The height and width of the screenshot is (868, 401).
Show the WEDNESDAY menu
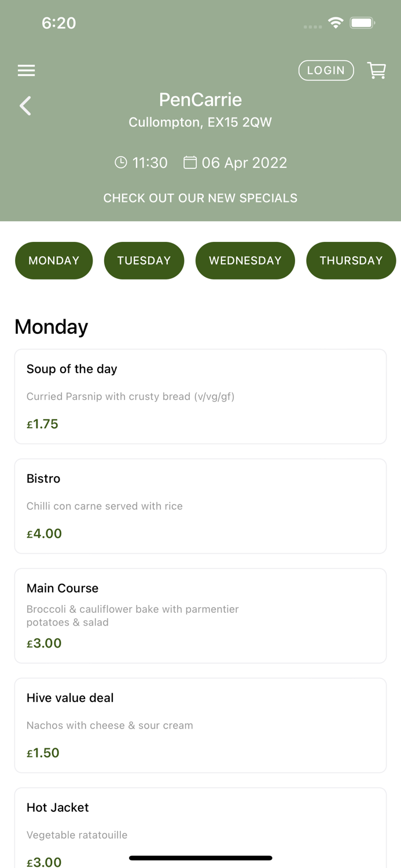click(x=245, y=260)
